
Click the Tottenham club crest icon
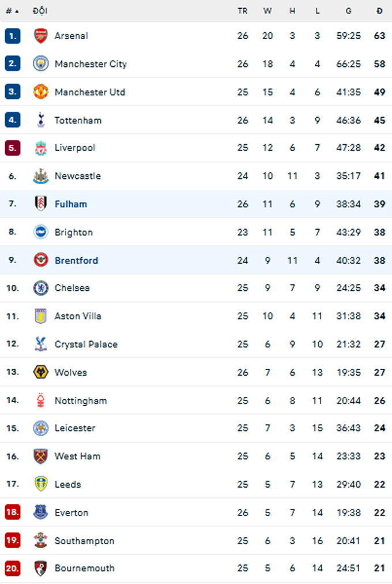point(41,120)
